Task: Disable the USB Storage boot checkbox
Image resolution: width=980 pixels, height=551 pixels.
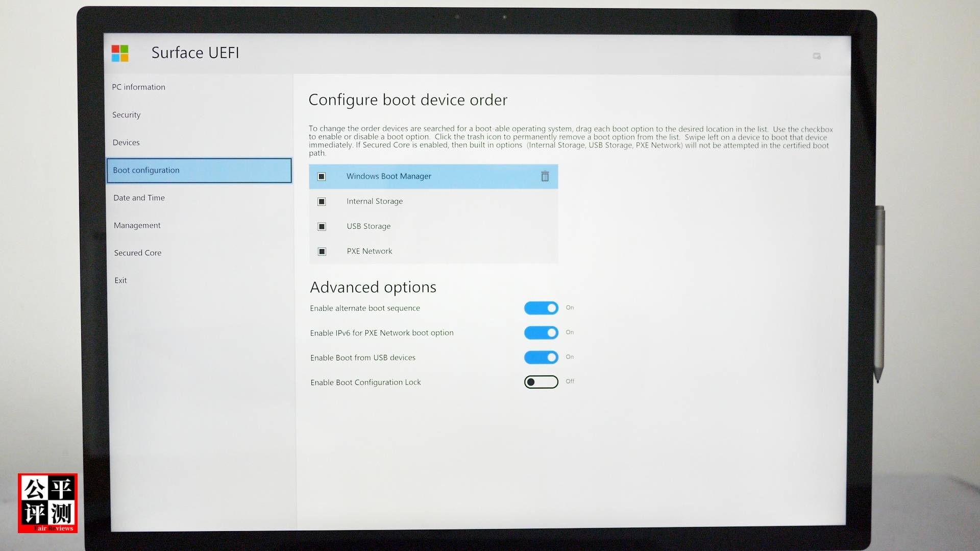Action: 322,227
